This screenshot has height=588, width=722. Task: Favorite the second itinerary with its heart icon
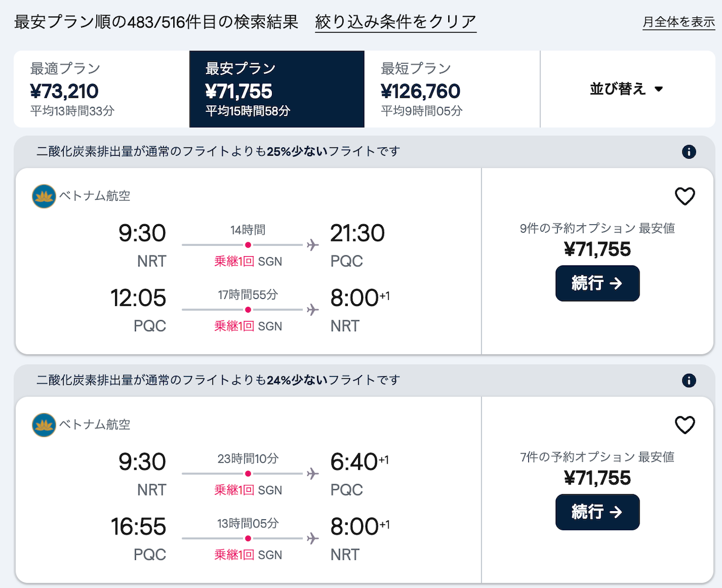(685, 425)
